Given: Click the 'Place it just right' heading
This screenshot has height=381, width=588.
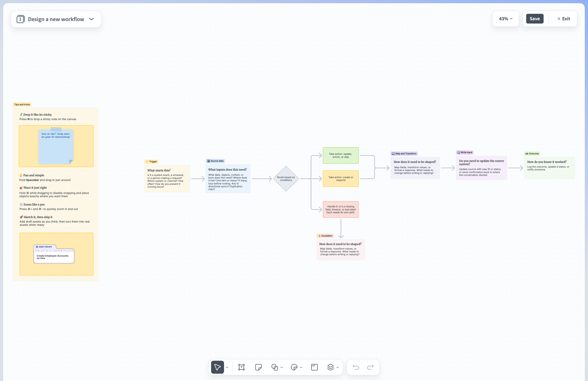Looking at the screenshot, I should [33, 188].
